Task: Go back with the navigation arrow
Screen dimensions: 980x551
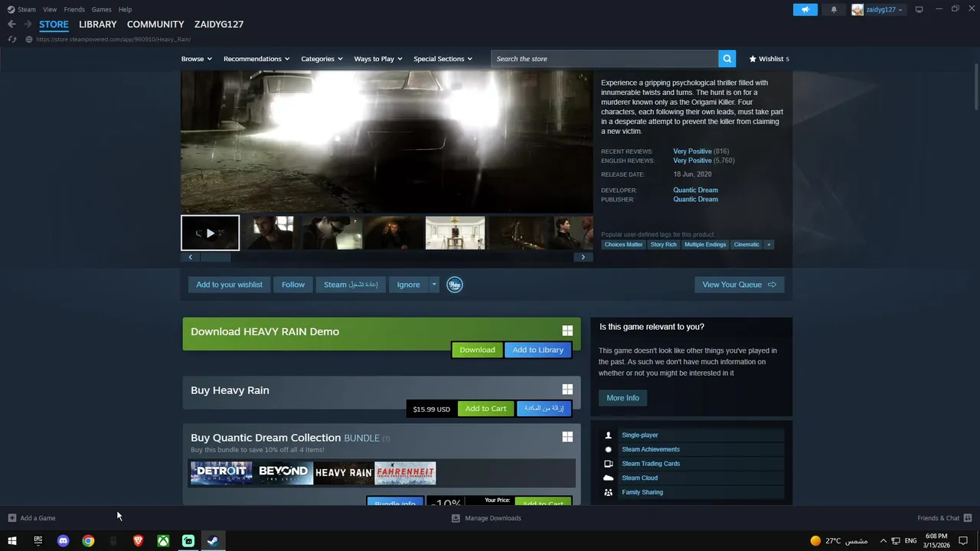Action: click(11, 24)
